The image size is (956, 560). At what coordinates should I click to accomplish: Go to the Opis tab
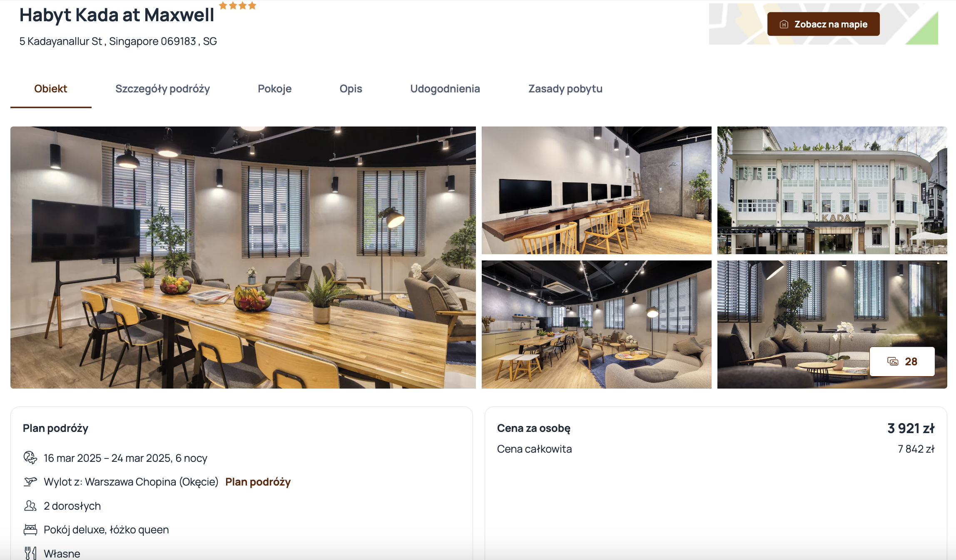[x=351, y=89]
